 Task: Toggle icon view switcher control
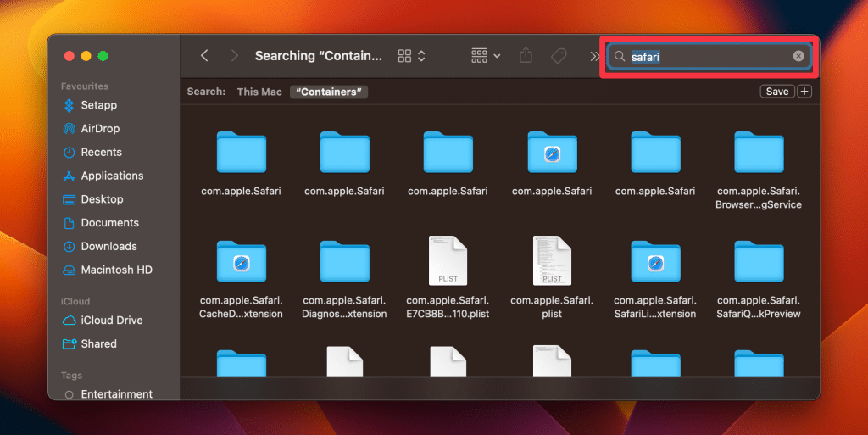click(x=412, y=56)
